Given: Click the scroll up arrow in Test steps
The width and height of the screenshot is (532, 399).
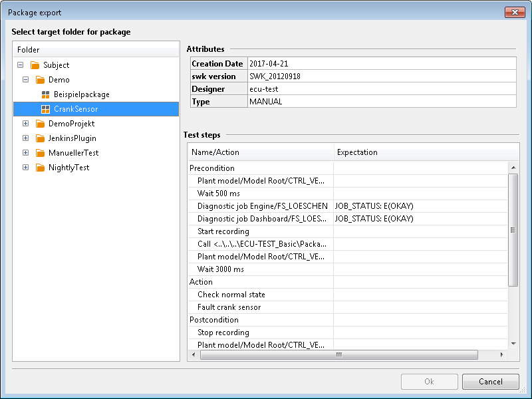Looking at the screenshot, I should pos(513,168).
